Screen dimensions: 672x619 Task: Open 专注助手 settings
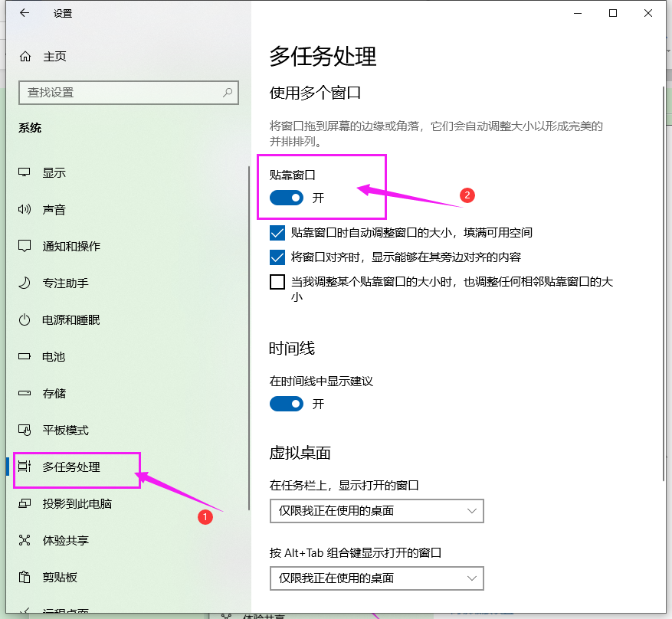pyautogui.click(x=65, y=283)
